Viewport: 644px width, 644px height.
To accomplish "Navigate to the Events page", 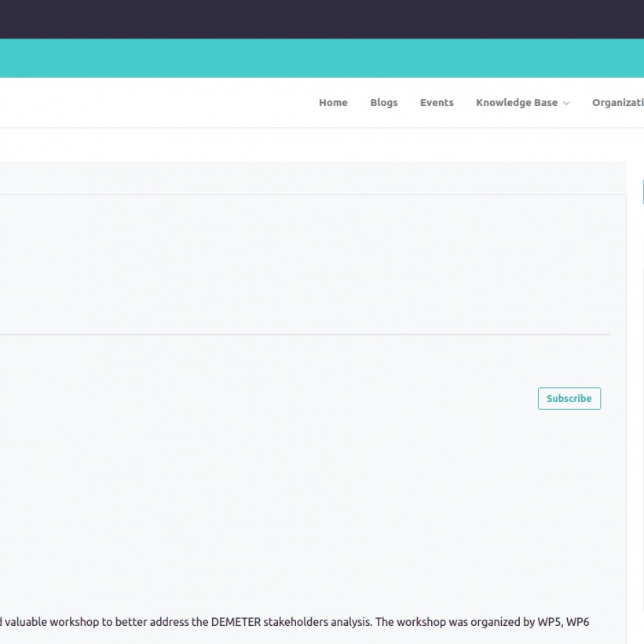I will tap(437, 103).
